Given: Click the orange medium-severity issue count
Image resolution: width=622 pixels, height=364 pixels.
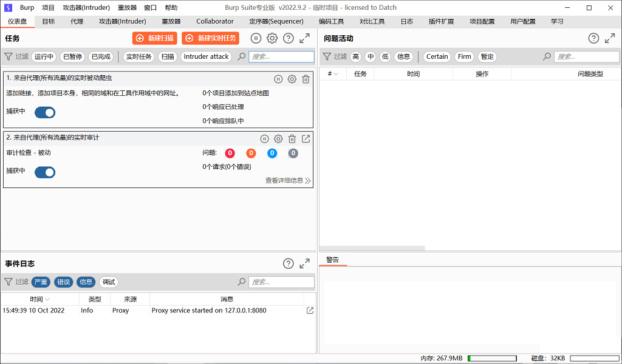Looking at the screenshot, I should point(251,153).
